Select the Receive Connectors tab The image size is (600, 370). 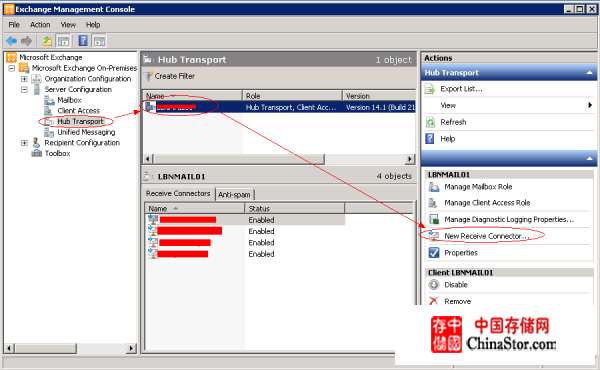(178, 194)
